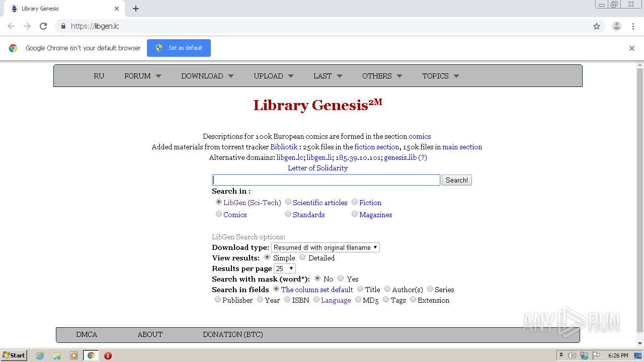This screenshot has height=362, width=644.
Task: Search in Title field only
Action: 360,289
